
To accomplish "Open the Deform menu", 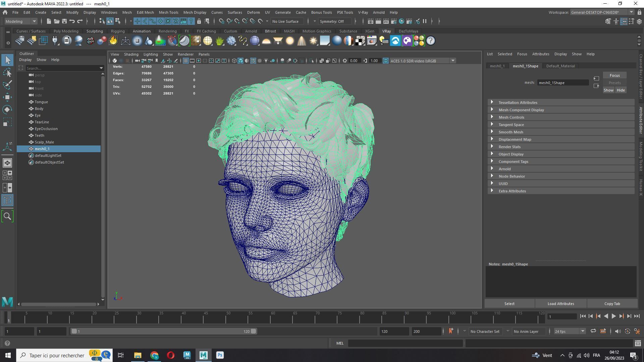I will tap(253, 12).
